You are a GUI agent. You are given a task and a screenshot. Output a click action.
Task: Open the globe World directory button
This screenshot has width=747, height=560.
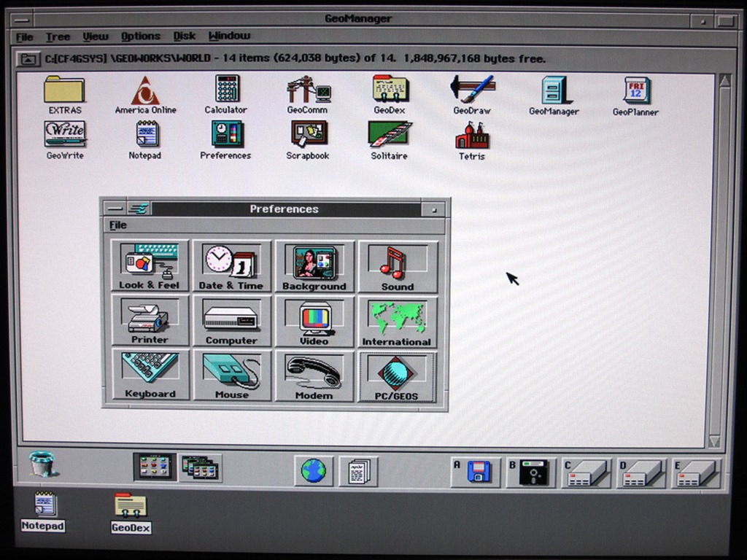point(314,471)
